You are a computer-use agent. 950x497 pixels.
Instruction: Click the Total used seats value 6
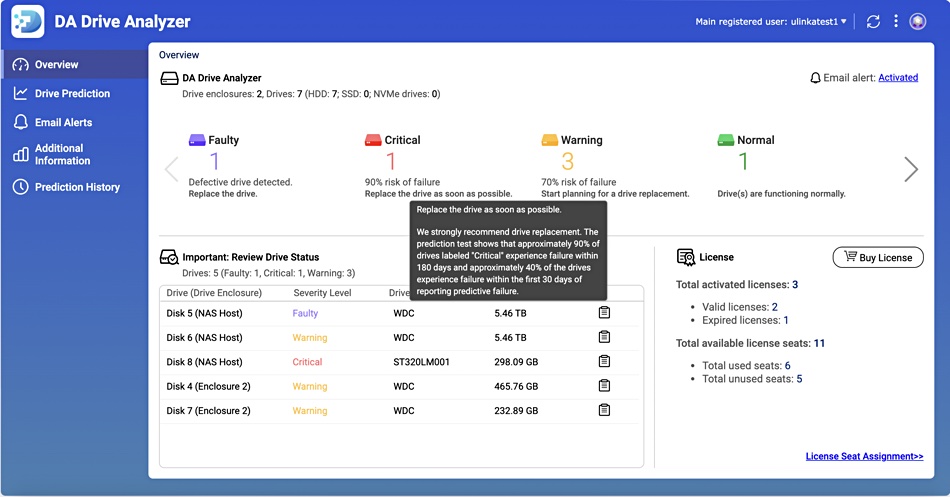[788, 365]
